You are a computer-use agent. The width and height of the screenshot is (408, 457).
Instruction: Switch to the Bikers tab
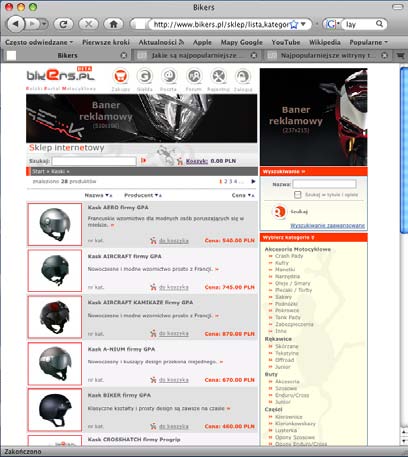[67, 55]
